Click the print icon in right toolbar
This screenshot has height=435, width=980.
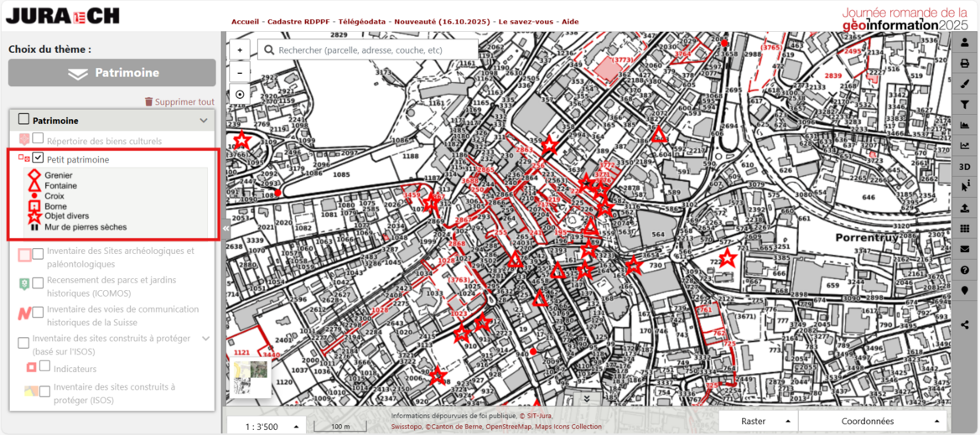(965, 64)
